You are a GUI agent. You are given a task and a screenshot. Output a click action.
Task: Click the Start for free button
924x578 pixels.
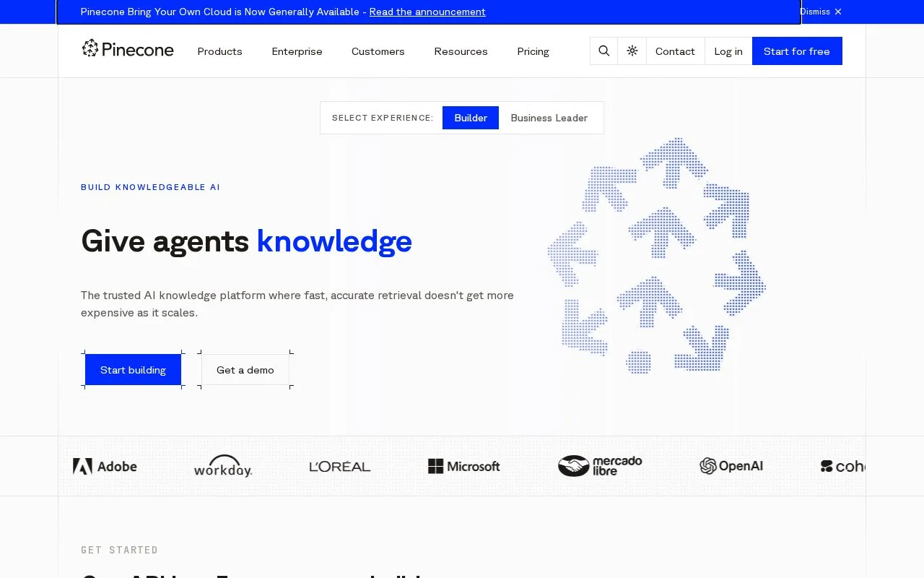(x=797, y=51)
